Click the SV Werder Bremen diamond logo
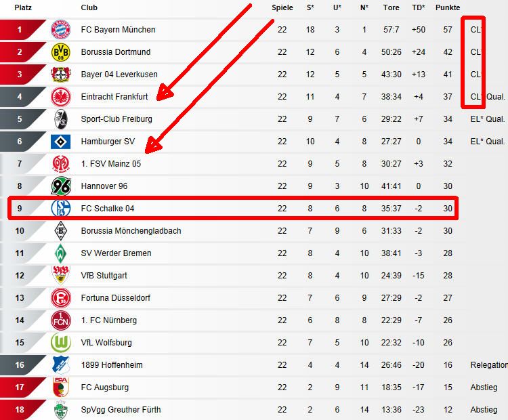Image resolution: width=508 pixels, height=420 pixels. pyautogui.click(x=60, y=253)
